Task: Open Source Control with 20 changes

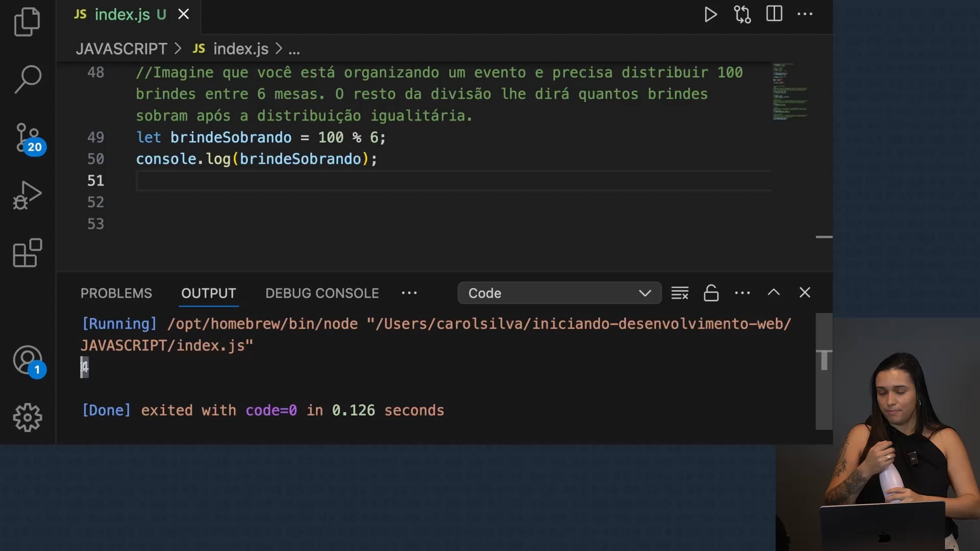Action: tap(27, 138)
